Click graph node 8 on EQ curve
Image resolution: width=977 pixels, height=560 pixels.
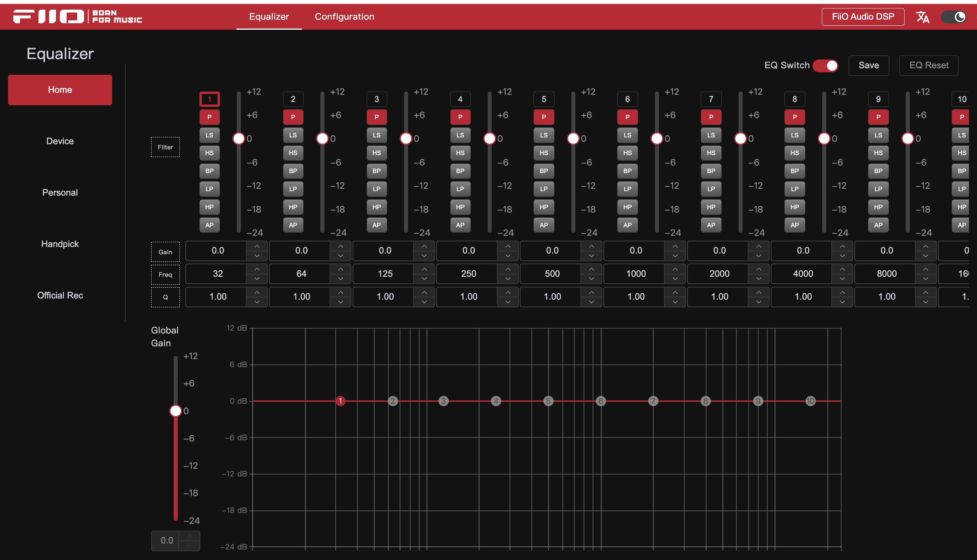click(x=706, y=401)
